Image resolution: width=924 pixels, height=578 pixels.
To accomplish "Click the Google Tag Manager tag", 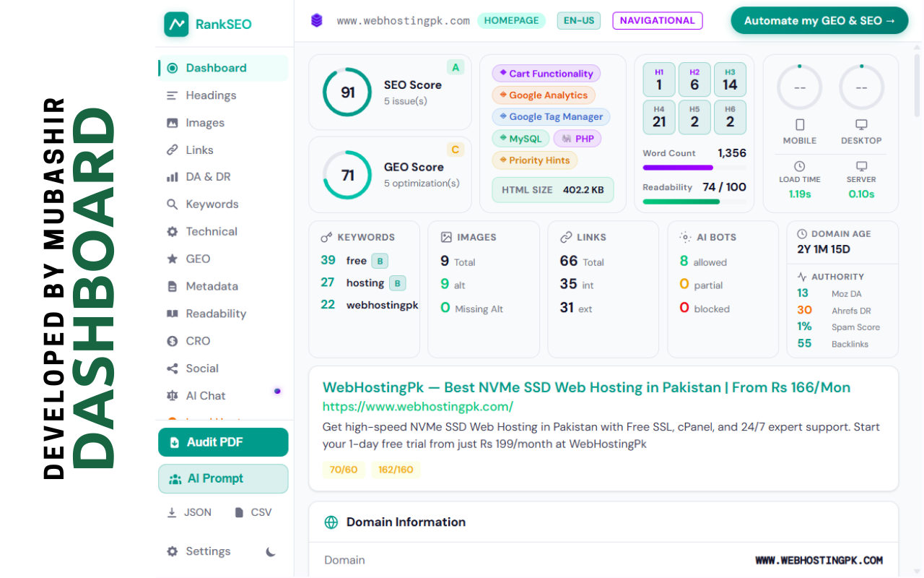I will (x=551, y=117).
